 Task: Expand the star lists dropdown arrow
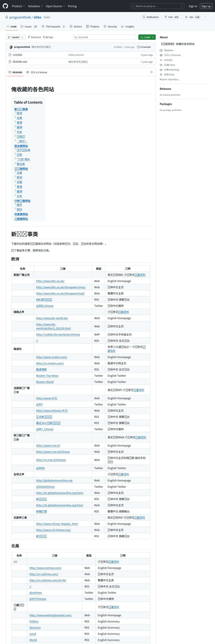pos(205,17)
